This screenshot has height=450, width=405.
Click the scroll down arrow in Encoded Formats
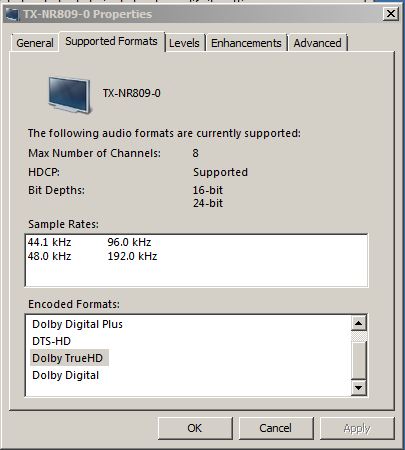[x=359, y=387]
